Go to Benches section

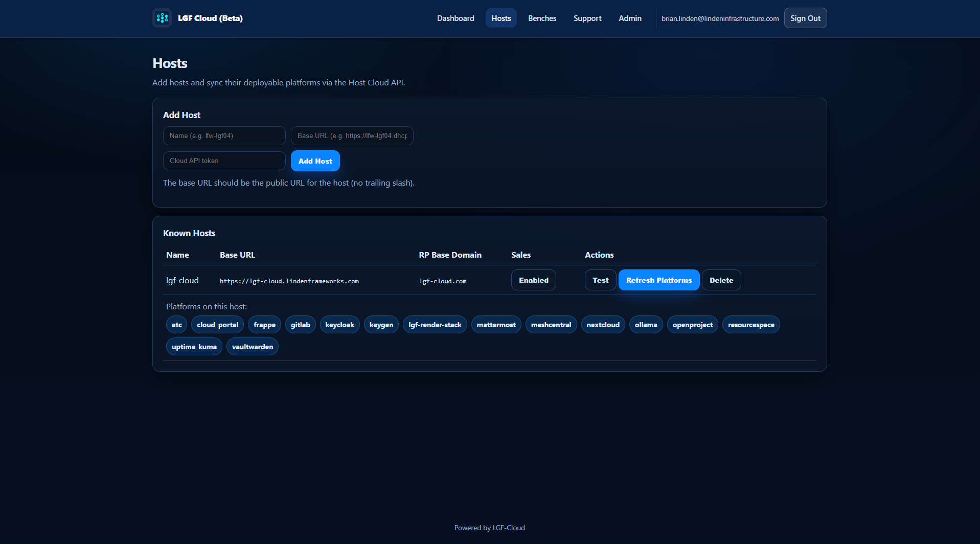pyautogui.click(x=542, y=18)
